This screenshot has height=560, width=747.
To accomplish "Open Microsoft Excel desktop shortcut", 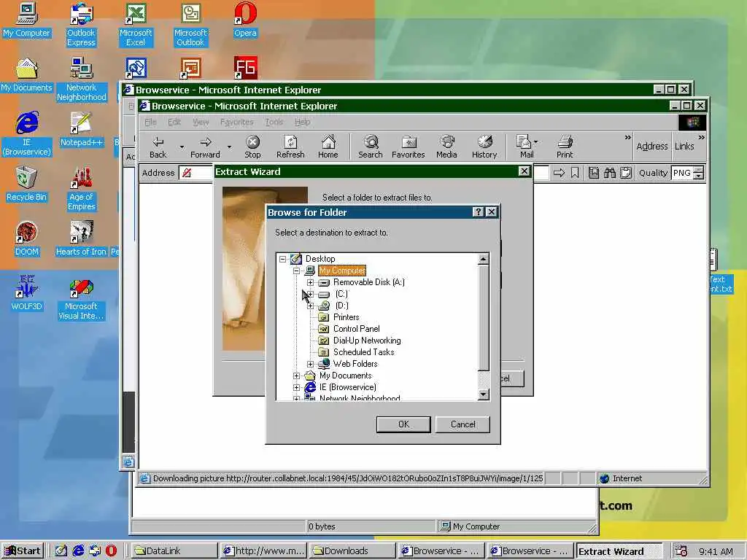I will pos(136,26).
